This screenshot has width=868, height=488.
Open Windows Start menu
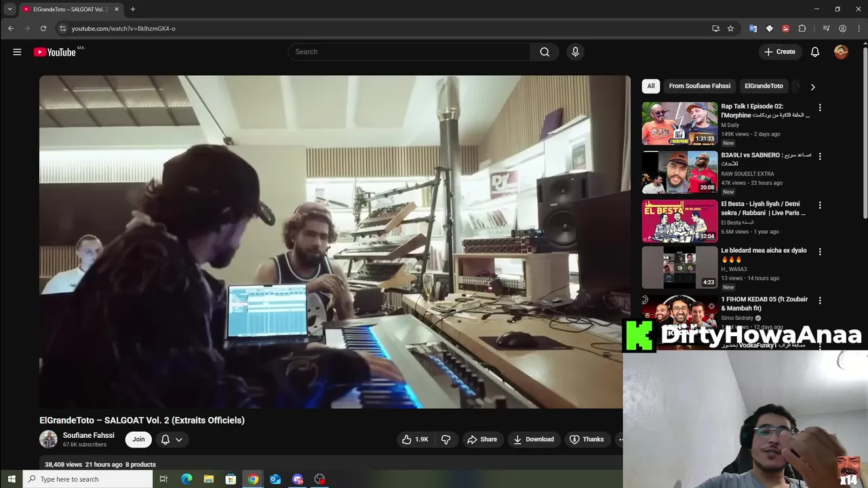12,479
